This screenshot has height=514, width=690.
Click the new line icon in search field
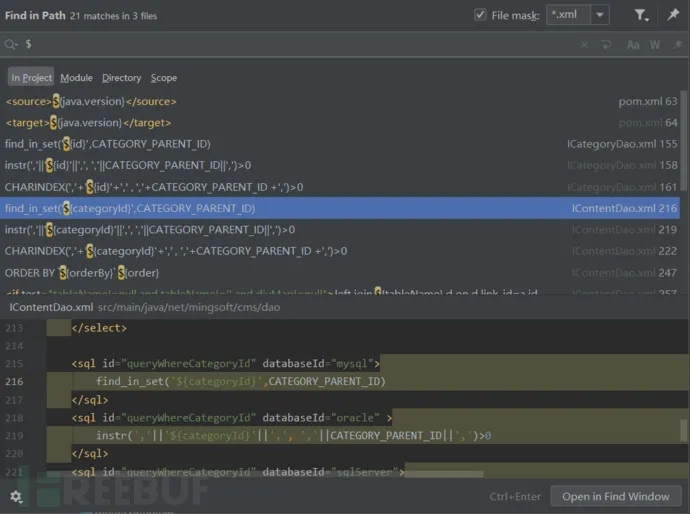click(607, 45)
